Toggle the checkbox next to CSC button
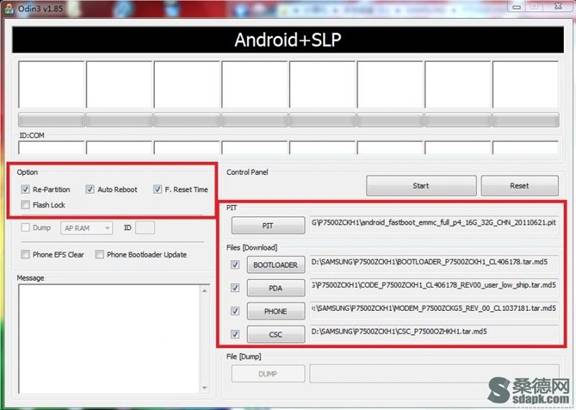Image resolution: width=576 pixels, height=410 pixels. (235, 334)
